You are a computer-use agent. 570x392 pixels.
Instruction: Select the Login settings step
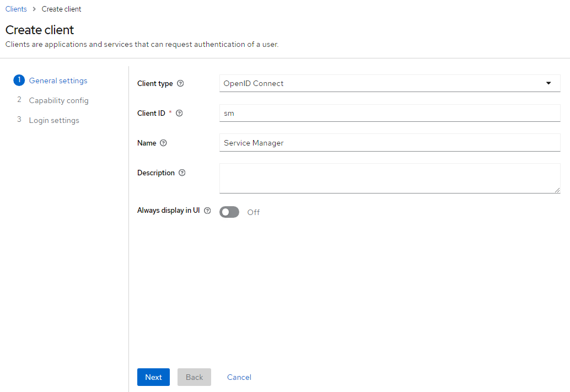click(54, 120)
